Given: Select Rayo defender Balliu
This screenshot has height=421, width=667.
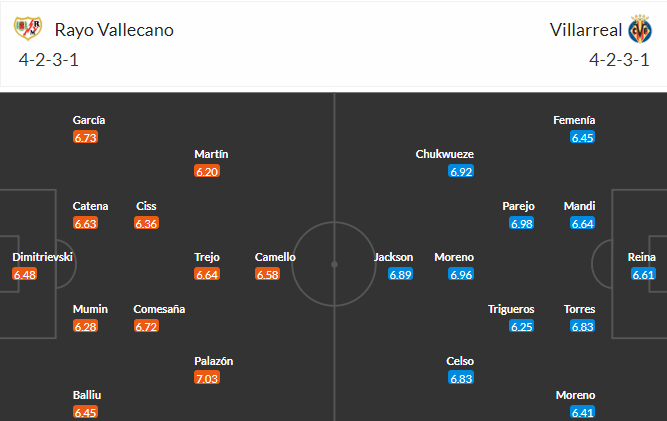Looking at the screenshot, I should tap(87, 395).
